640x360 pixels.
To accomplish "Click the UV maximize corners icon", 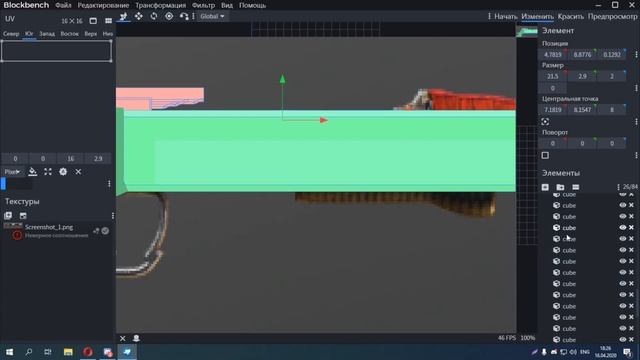I will coord(48,172).
